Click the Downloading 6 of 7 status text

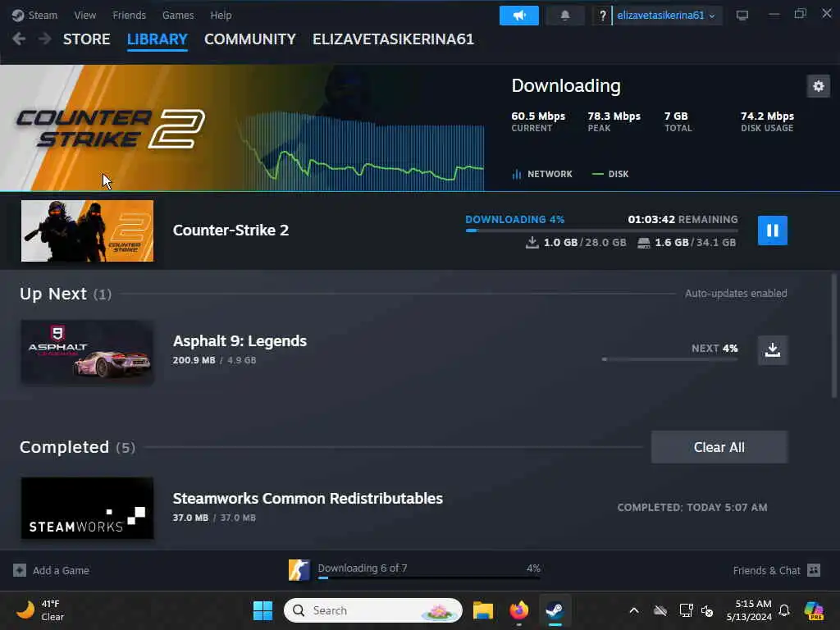tap(362, 568)
